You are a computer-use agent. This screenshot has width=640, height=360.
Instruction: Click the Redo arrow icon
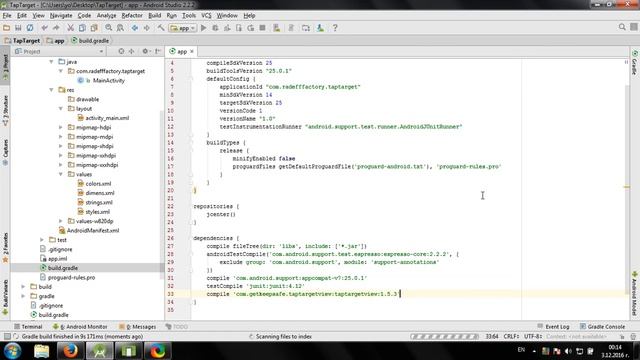(x=56, y=28)
